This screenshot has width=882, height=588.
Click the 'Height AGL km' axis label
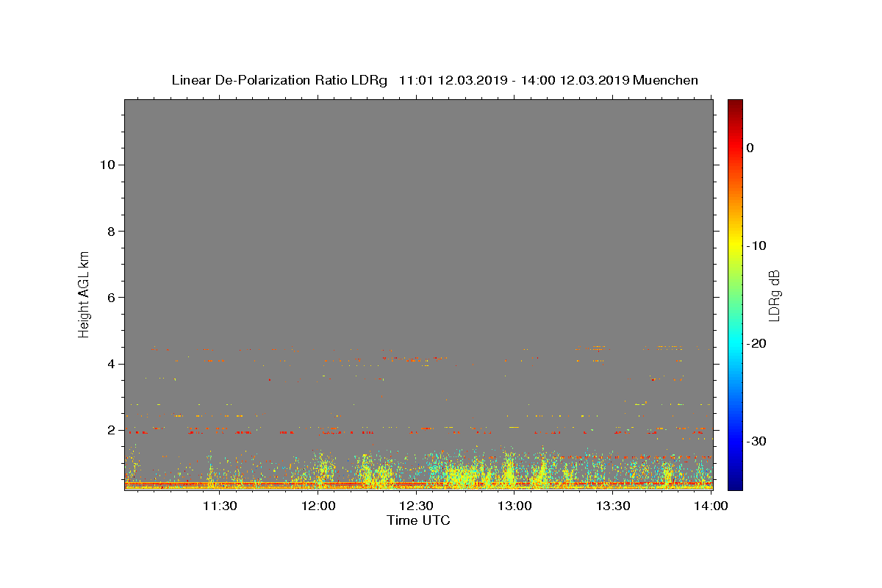coord(85,293)
